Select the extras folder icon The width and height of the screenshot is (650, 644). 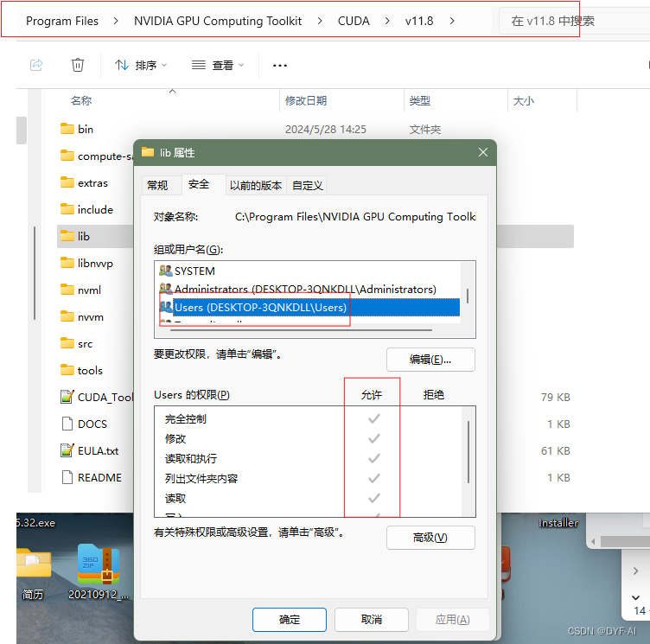(x=67, y=182)
